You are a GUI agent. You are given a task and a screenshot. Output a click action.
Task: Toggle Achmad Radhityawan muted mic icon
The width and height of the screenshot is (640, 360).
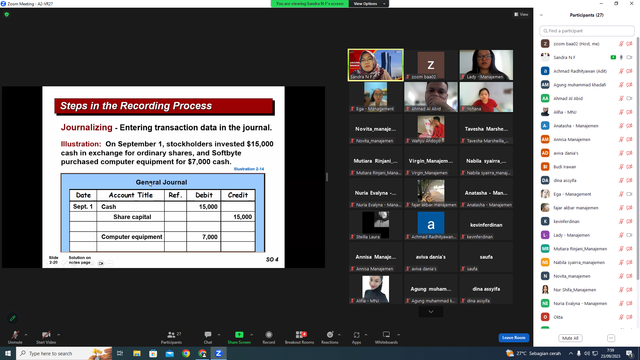coord(621,71)
